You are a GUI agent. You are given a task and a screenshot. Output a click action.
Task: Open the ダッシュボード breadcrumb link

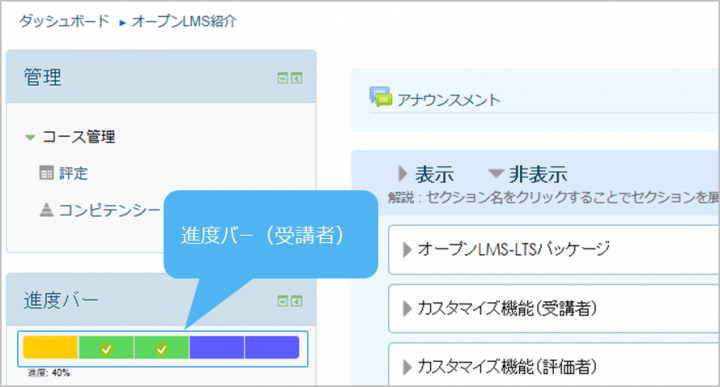tap(64, 21)
